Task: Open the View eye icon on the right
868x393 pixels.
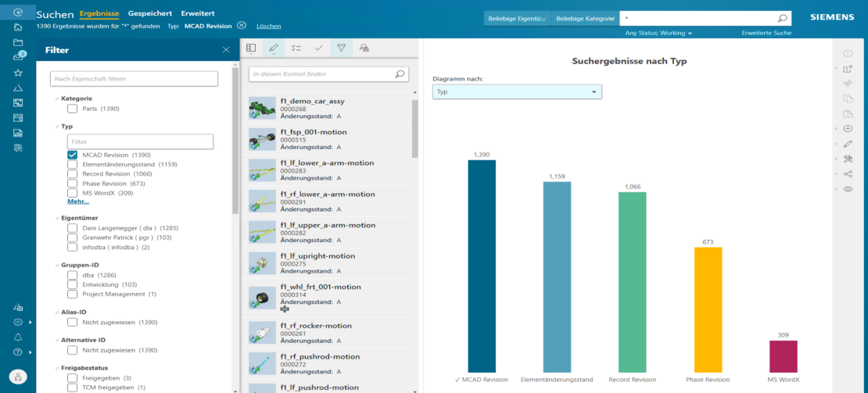Action: 848,189
